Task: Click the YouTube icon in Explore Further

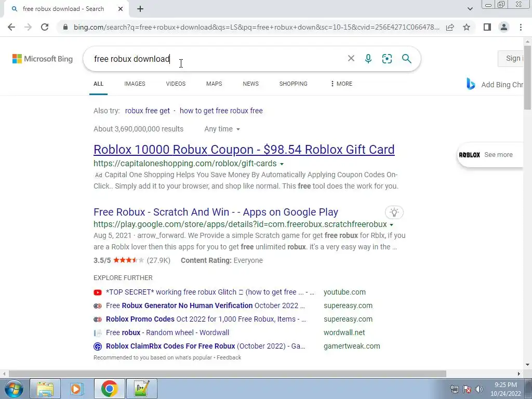Action: [x=98, y=292]
